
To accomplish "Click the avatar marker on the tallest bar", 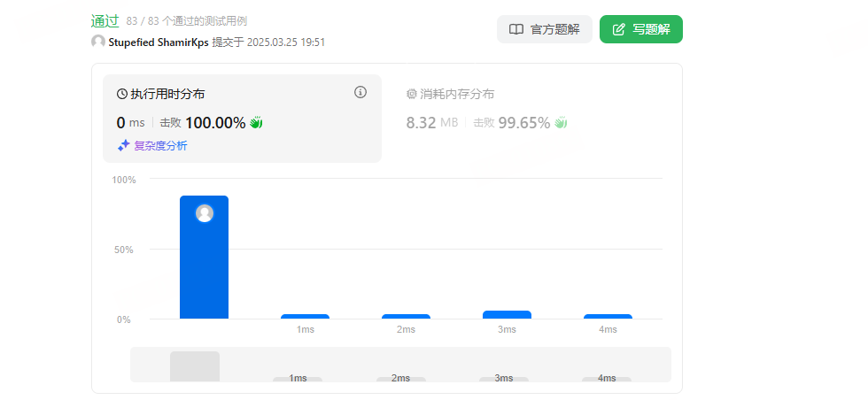I will tap(205, 213).
